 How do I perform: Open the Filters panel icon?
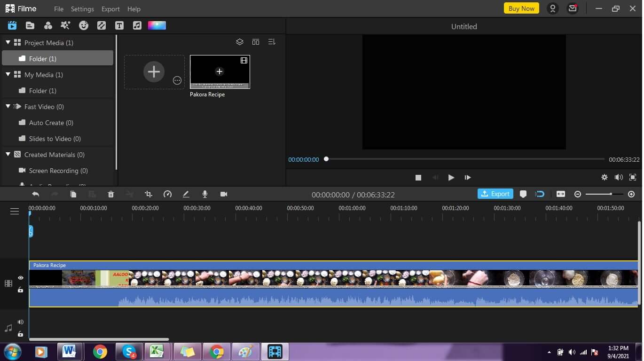tap(48, 25)
